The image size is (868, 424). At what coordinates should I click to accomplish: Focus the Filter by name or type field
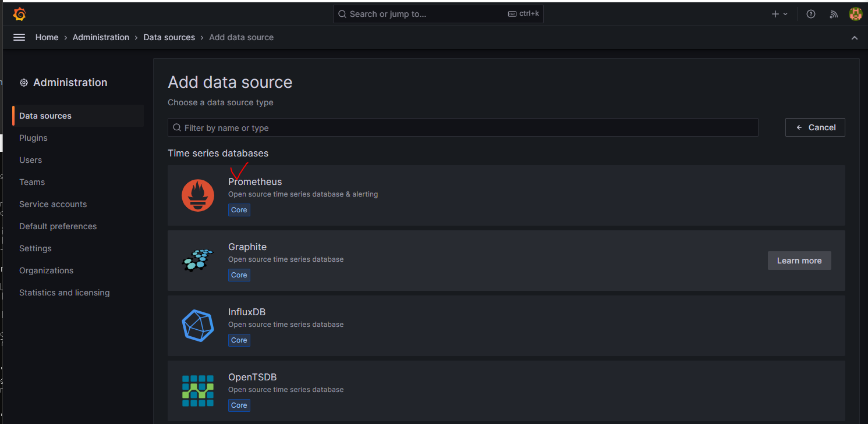(x=463, y=127)
